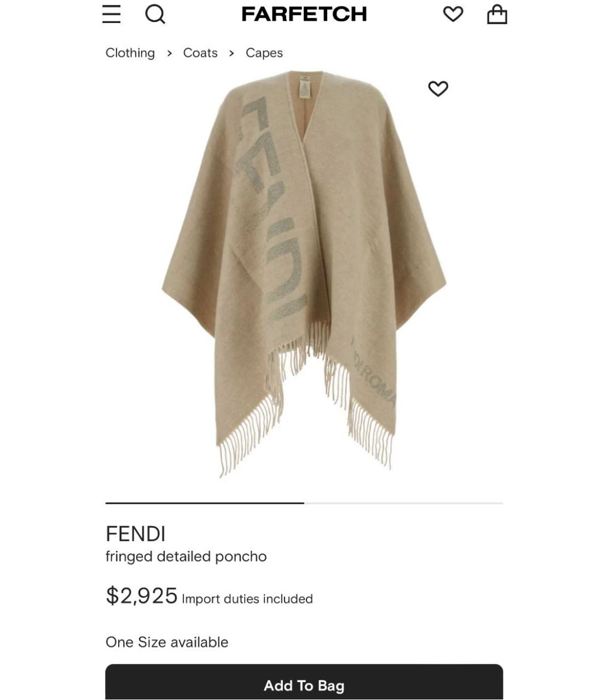The height and width of the screenshot is (700, 591).
Task: Expand the One Size available selector
Action: point(167,642)
